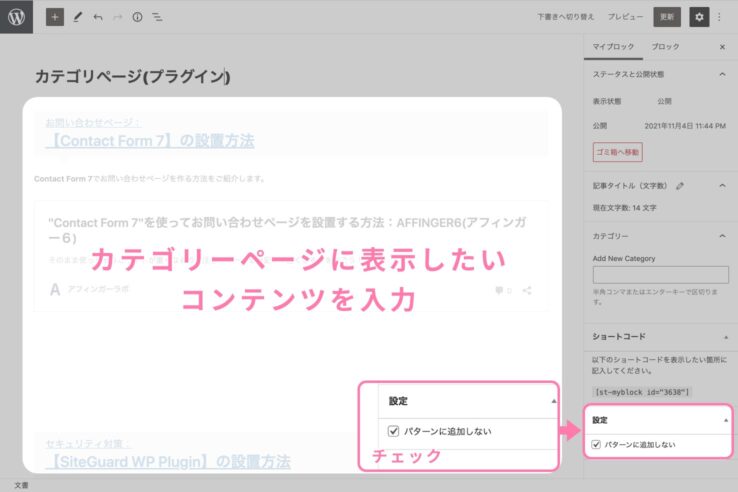
Task: Select the shortcode st-myblock id text
Action: coord(642,392)
